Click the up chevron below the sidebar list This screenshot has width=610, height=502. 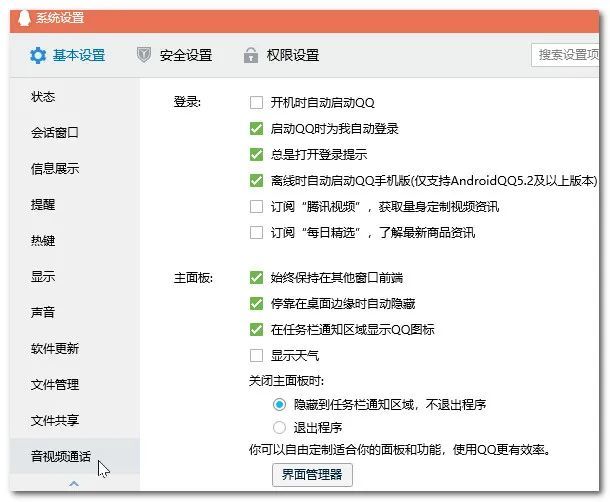tap(74, 483)
